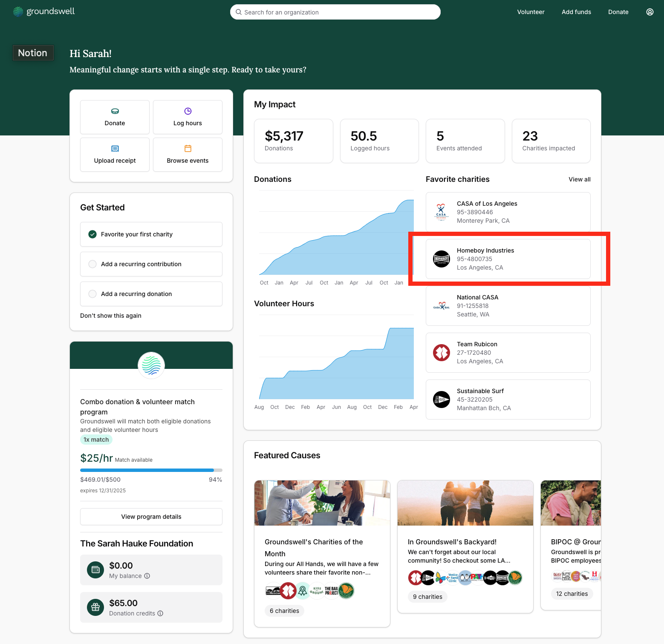Click the 5 Events attended card
The height and width of the screenshot is (644, 664).
tap(465, 141)
